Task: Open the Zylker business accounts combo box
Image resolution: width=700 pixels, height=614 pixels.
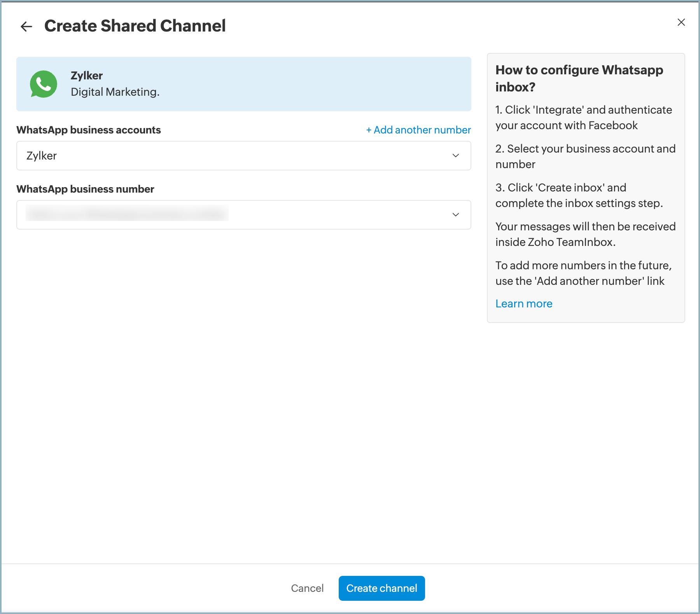Action: coord(233,156)
